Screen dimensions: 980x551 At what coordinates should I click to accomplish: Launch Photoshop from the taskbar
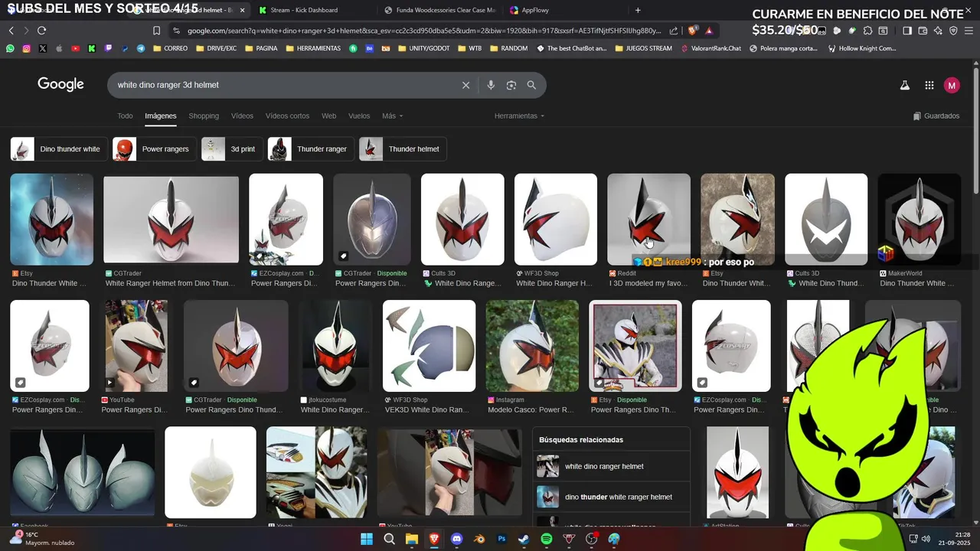(x=501, y=539)
